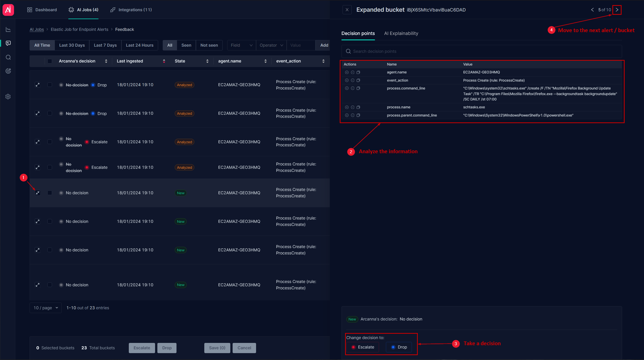The image size is (644, 360).
Task: Open the Integrations (11) tab
Action: 131,10
